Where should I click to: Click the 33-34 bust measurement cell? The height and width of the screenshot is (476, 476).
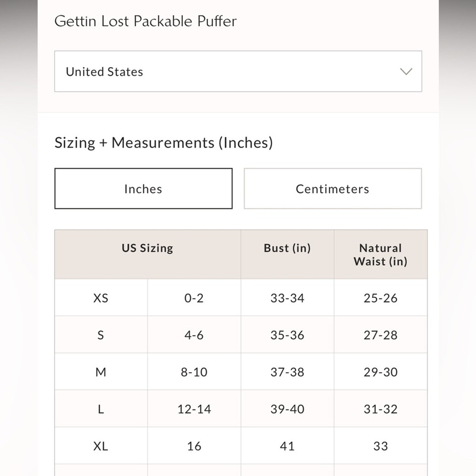pyautogui.click(x=287, y=298)
